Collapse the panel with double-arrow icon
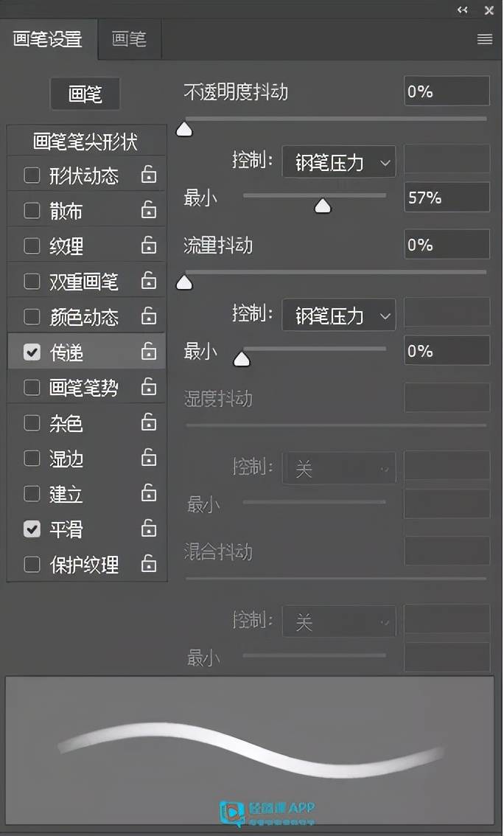504x836 pixels. (x=463, y=10)
